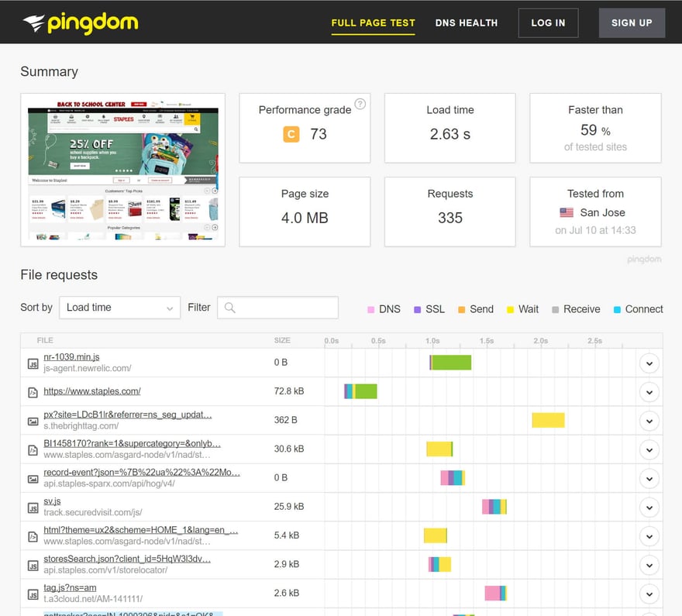This screenshot has width=682, height=616.
Task: Click the orange Send legend swatch
Action: [x=461, y=309]
